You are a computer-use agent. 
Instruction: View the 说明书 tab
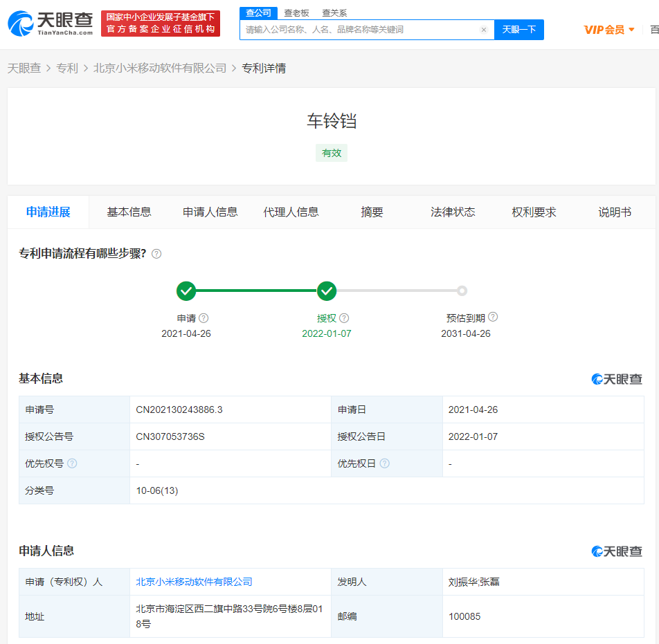coord(614,212)
